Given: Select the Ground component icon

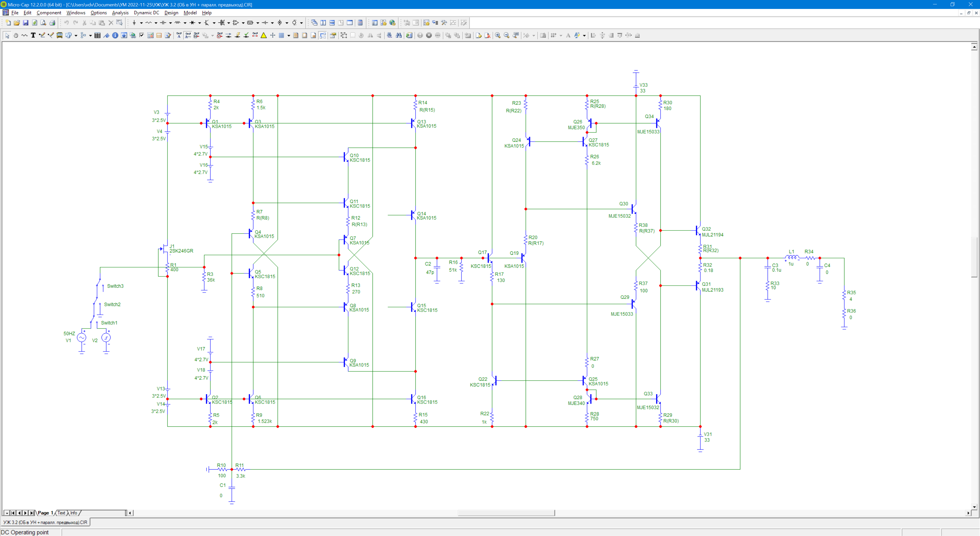Looking at the screenshot, I should coord(134,23).
